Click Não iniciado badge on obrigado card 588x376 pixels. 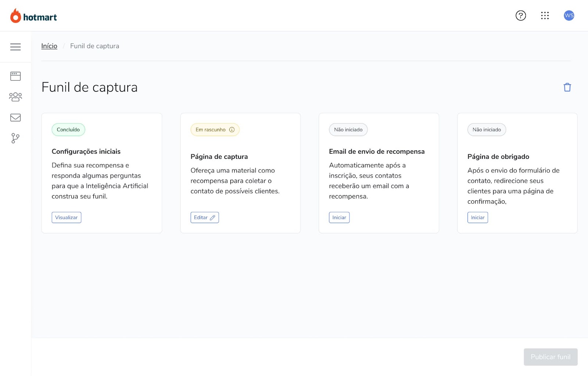coord(487,130)
